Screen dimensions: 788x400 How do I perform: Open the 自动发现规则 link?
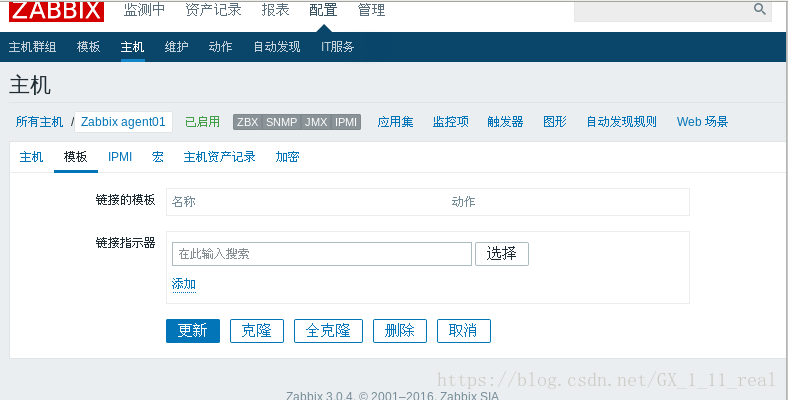(622, 122)
